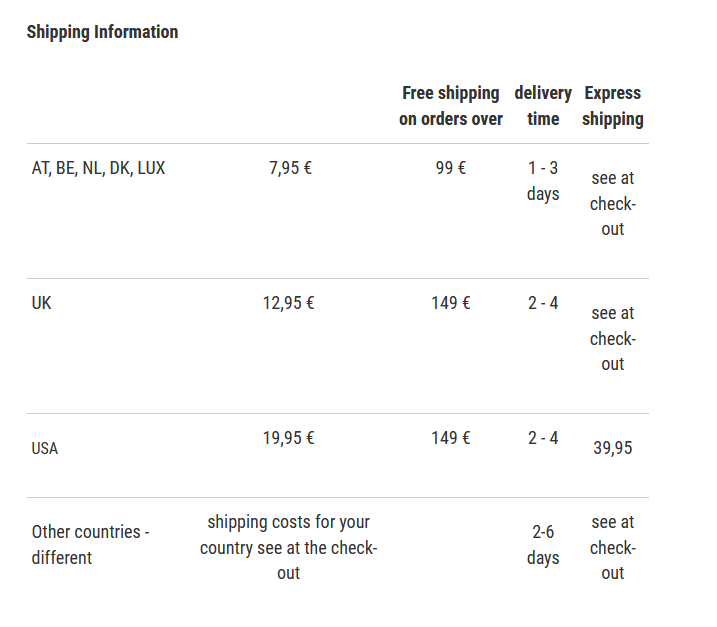This screenshot has height=627, width=717.
Task: Select the AT, BE, NL, DK, LUX row label
Action: coord(98,168)
